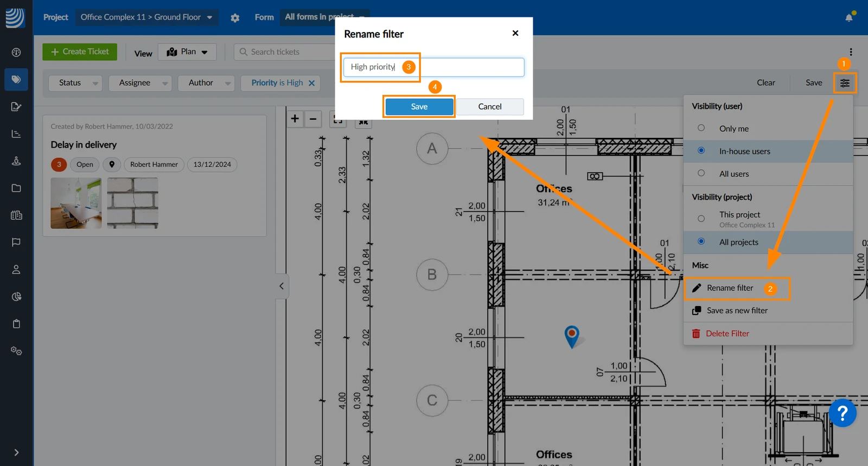Click the 13/12/2024 due date chip
Viewport: 868px width, 466px height.
pos(212,164)
